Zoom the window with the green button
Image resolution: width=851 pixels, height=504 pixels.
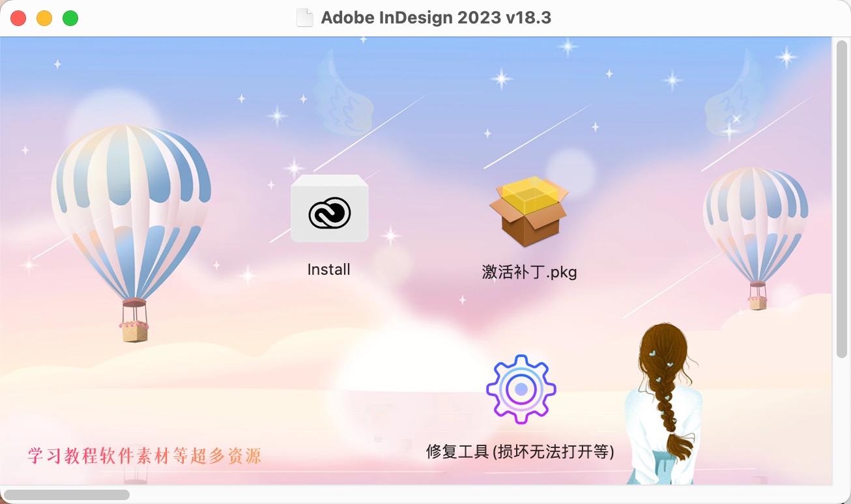click(x=70, y=18)
